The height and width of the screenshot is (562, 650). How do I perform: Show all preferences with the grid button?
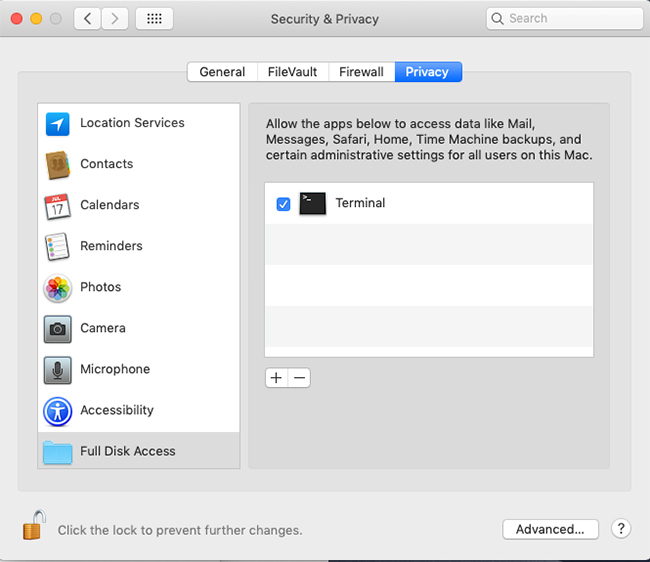click(x=154, y=19)
